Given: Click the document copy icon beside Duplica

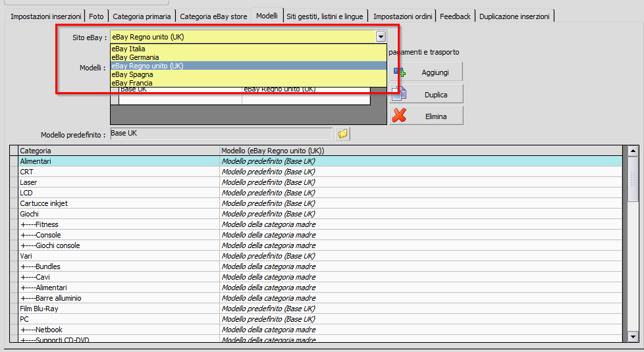Looking at the screenshot, I should pyautogui.click(x=399, y=94).
